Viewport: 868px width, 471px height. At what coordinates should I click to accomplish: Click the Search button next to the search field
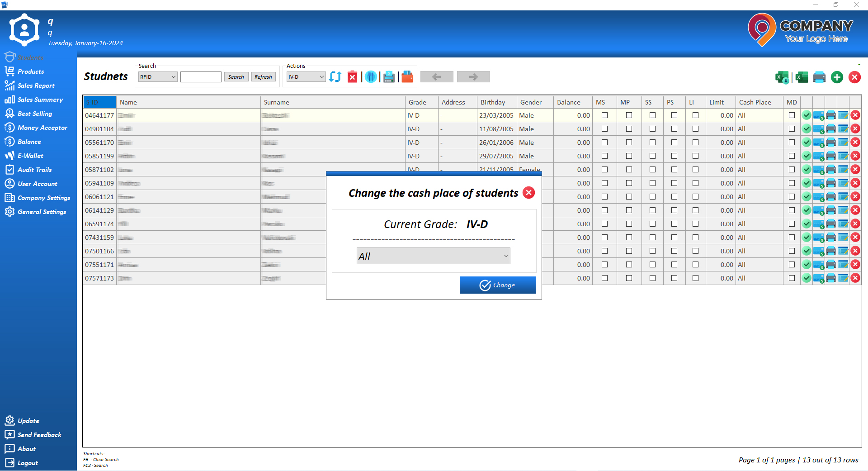click(236, 76)
